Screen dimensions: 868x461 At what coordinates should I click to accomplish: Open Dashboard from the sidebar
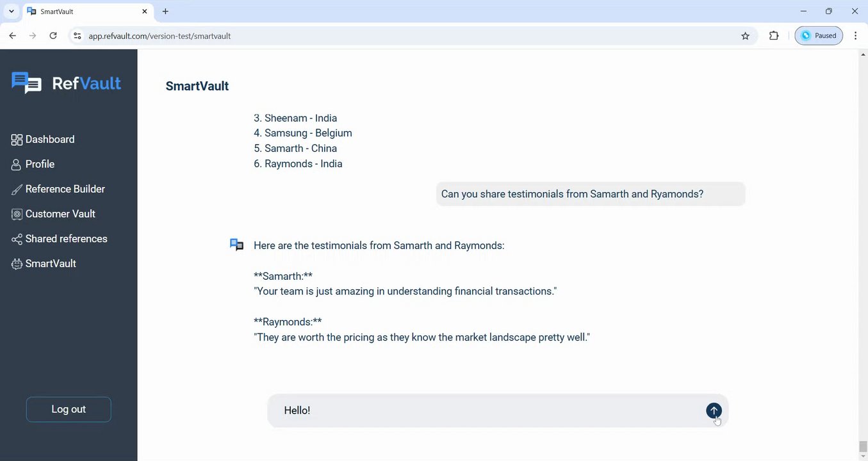pos(43,140)
